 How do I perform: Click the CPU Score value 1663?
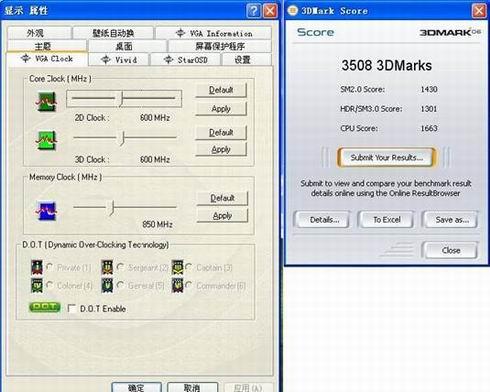click(x=429, y=128)
